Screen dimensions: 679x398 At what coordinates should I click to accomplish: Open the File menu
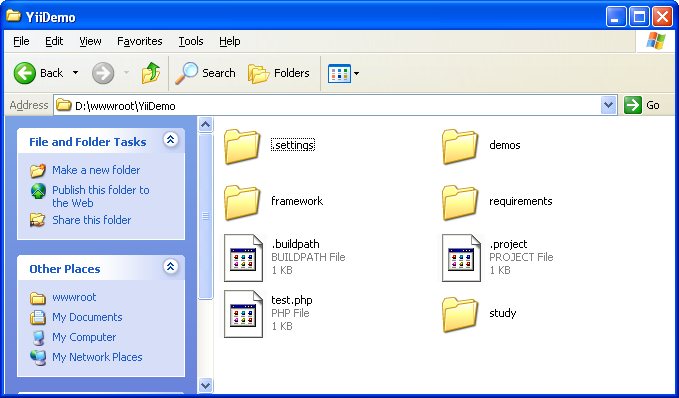(21, 41)
